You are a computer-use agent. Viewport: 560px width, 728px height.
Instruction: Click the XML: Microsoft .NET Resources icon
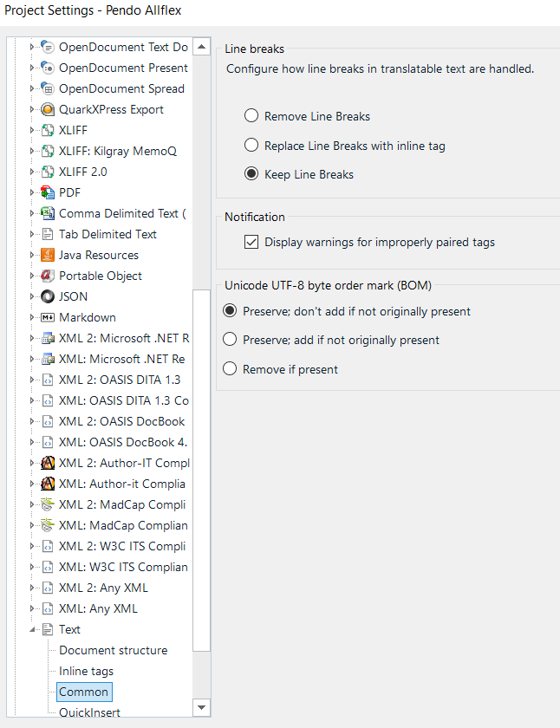(48, 359)
